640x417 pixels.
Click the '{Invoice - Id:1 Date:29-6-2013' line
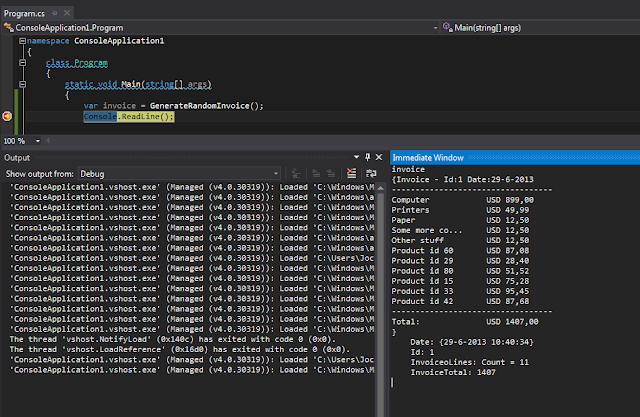pyautogui.click(x=462, y=180)
